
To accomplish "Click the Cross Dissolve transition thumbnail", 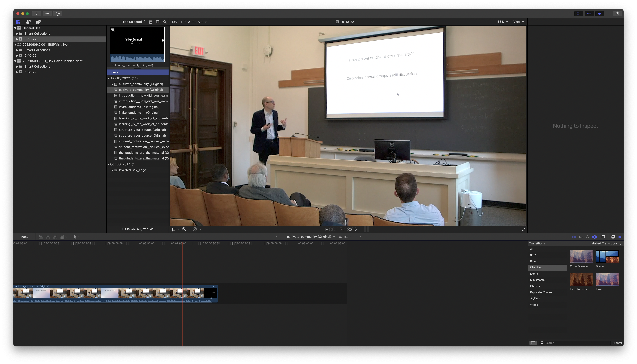I will point(581,257).
